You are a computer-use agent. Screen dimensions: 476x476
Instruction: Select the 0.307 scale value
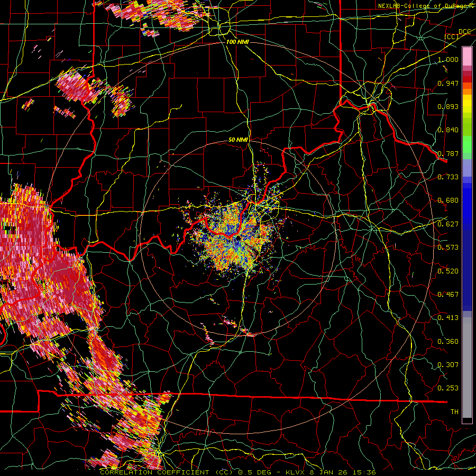[448, 365]
